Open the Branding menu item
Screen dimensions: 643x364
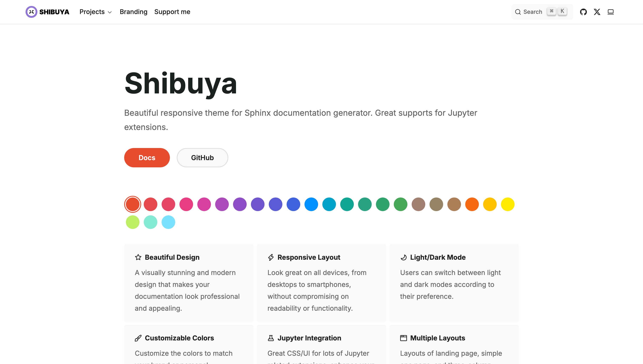[x=133, y=12]
